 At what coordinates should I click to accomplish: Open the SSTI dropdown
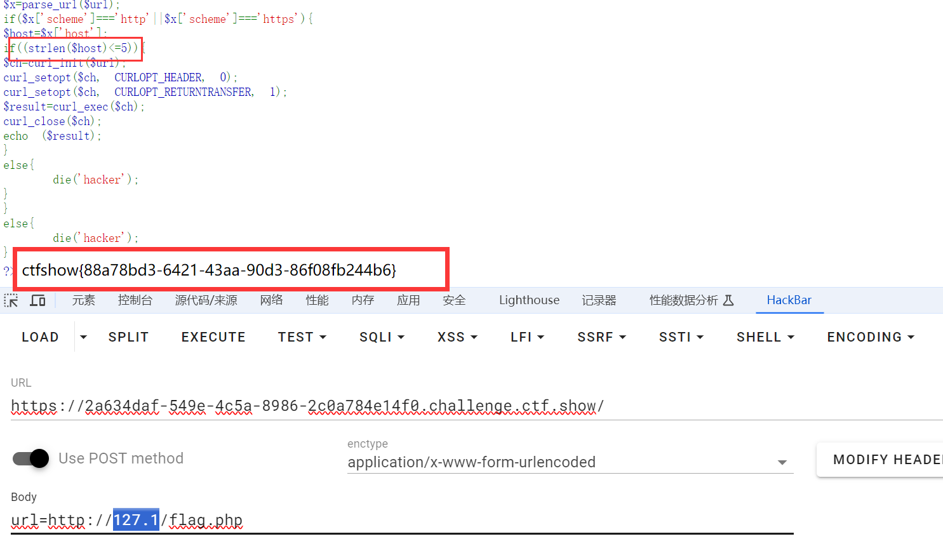[681, 337]
